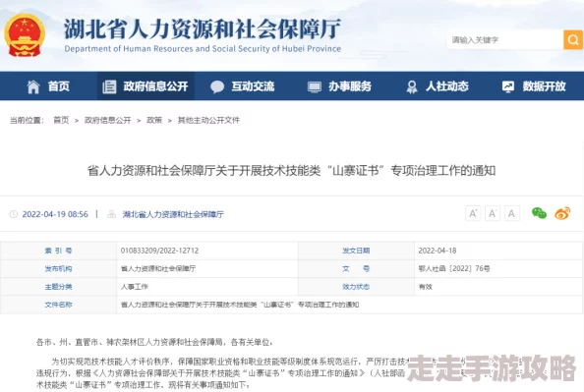Click the salutation line starting 各市、州
Viewport: 584px width, 392px height.
tap(154, 342)
